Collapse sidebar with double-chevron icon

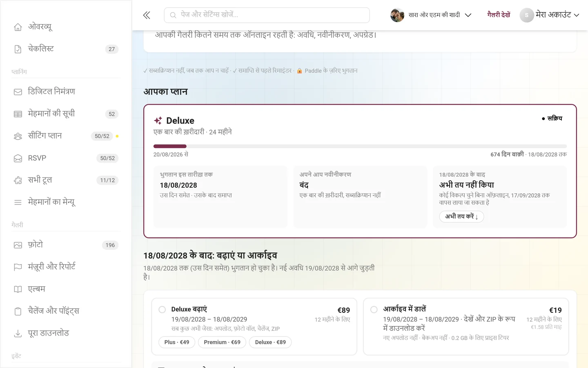coord(147,15)
